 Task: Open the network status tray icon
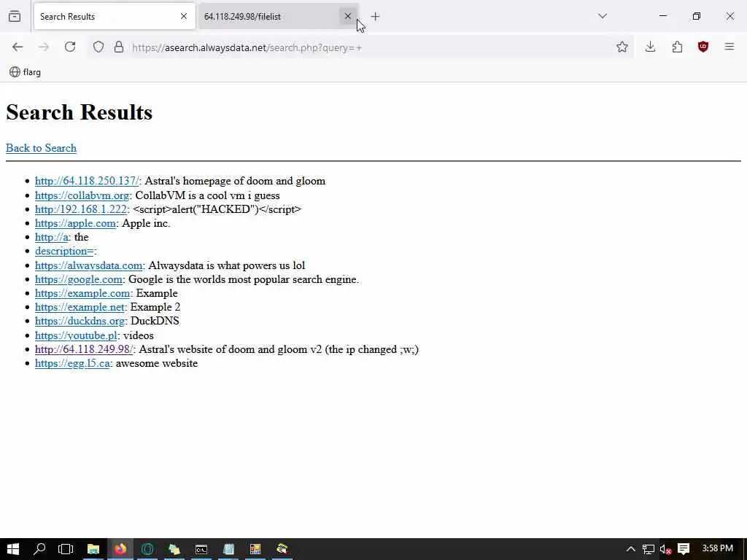click(x=649, y=549)
